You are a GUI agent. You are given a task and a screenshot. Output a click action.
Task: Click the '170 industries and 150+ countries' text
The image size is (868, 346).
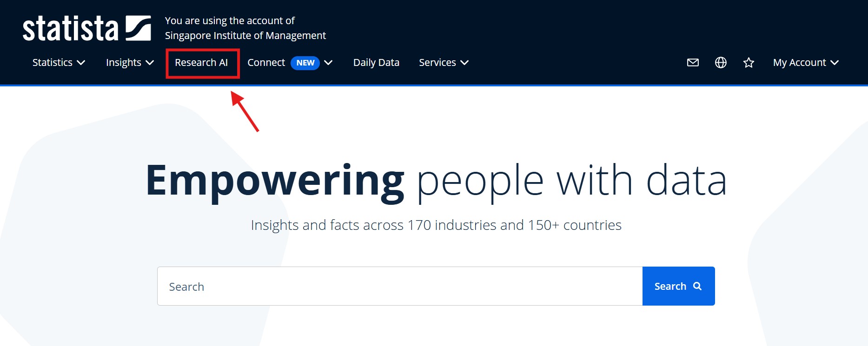pyautogui.click(x=514, y=225)
